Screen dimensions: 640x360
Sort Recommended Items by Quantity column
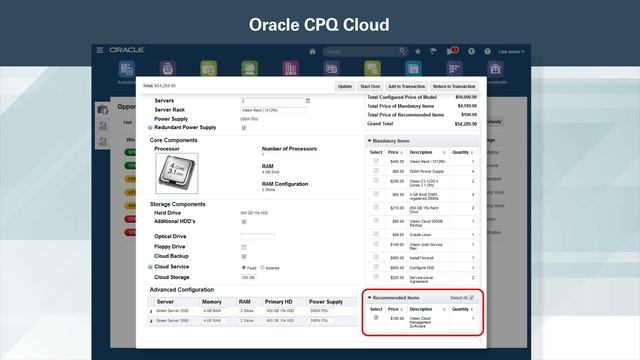coord(462,309)
